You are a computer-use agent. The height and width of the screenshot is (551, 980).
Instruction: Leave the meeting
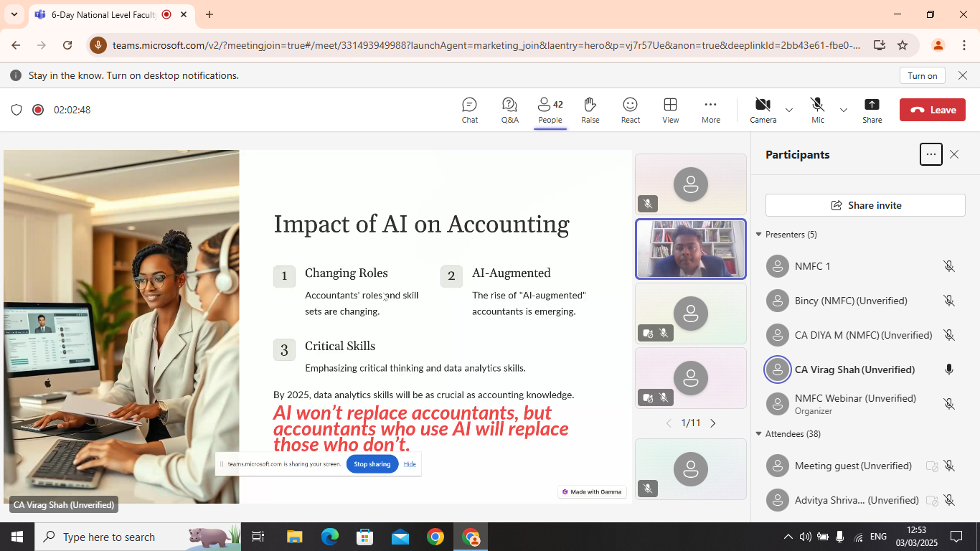pos(932,110)
